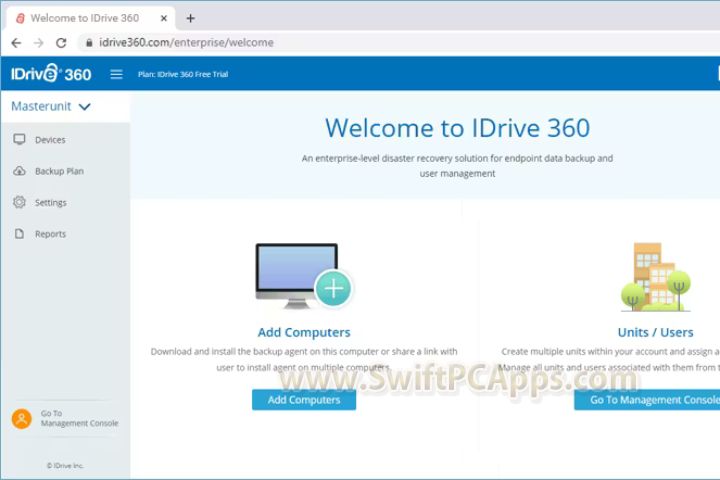Click the Plan: IDrive 360 Free Trial text
The width and height of the screenshot is (720, 480).
click(x=183, y=74)
